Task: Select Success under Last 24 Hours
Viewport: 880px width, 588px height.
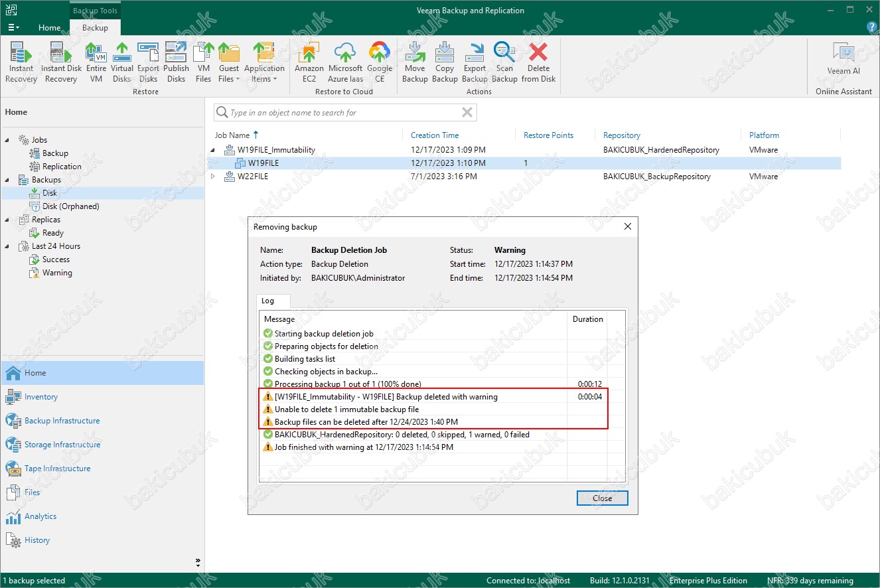Action: pyautogui.click(x=56, y=259)
